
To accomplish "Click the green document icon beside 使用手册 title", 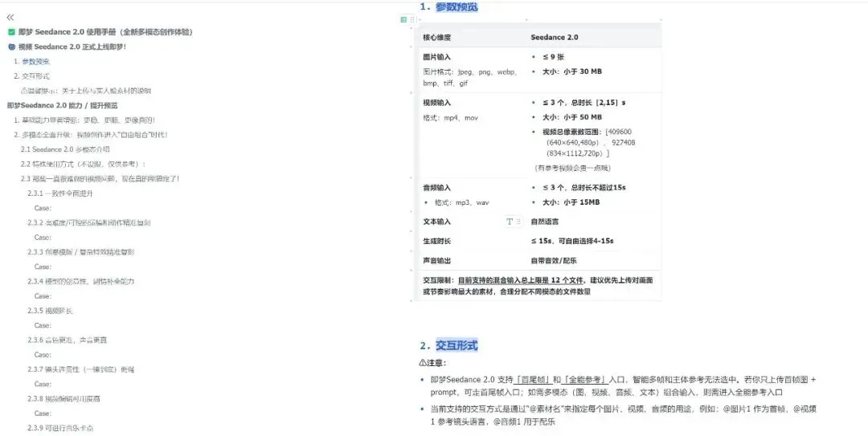I will [11, 32].
